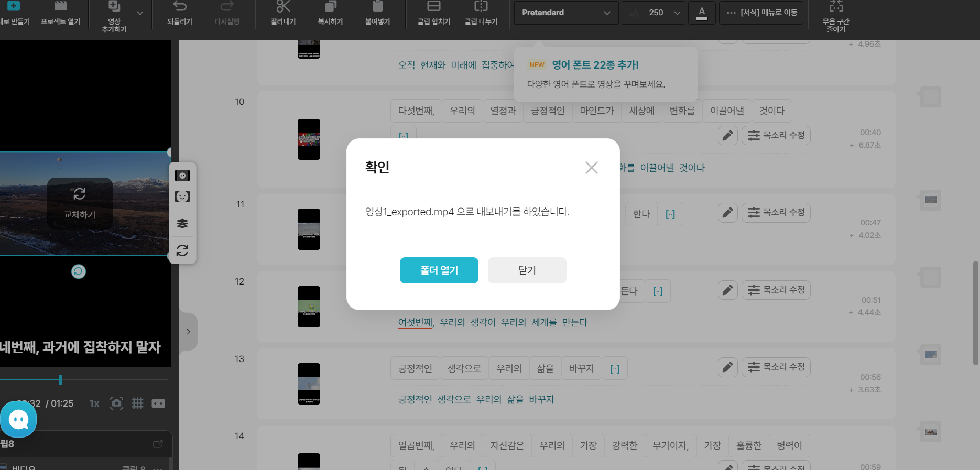Click the [··] pause marker in clip 11
Viewport: 980px width, 470px height.
(x=670, y=214)
